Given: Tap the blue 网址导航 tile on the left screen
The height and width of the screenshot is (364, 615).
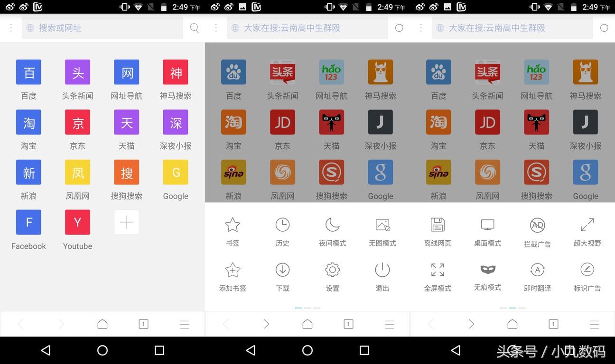Looking at the screenshot, I should pos(127,73).
